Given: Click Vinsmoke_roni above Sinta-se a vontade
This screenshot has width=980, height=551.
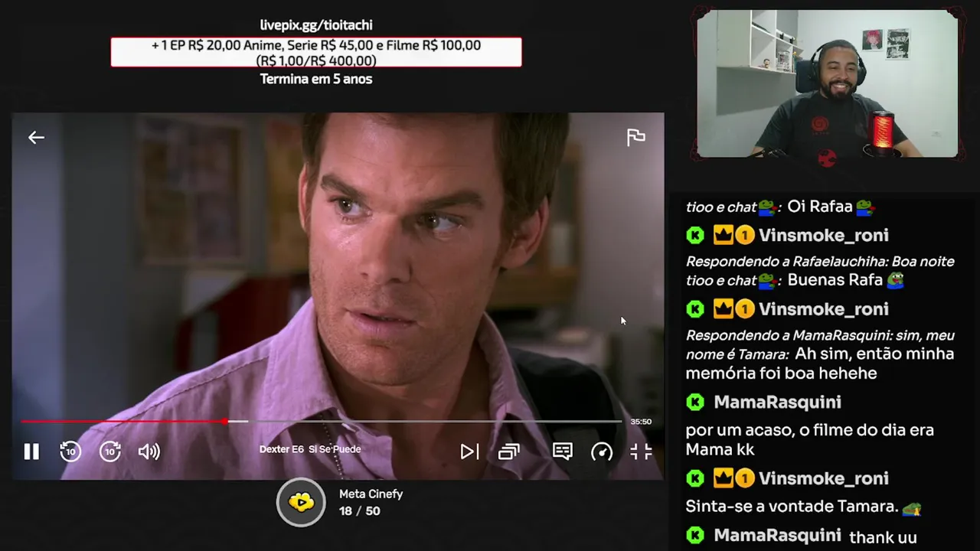Looking at the screenshot, I should pos(824,479).
